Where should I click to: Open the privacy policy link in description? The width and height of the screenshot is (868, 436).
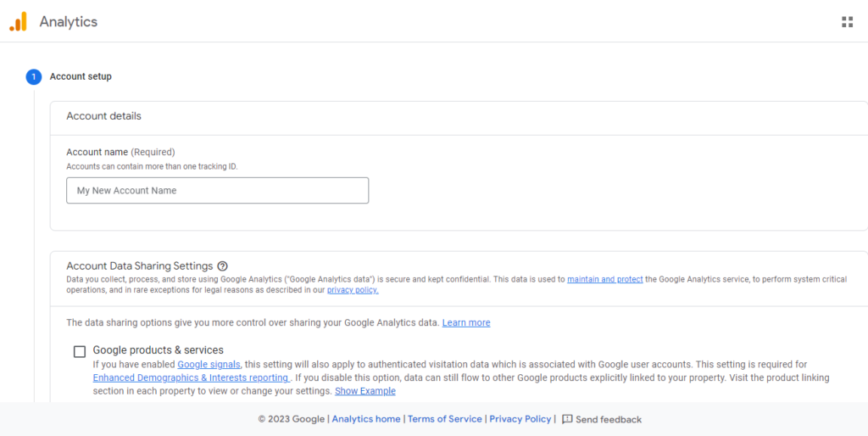[353, 290]
